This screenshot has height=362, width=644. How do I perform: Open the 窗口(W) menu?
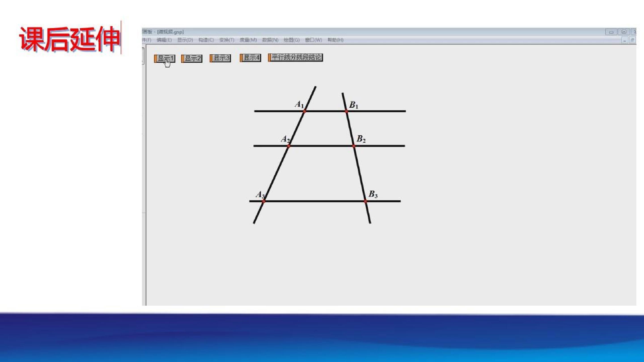pos(314,40)
